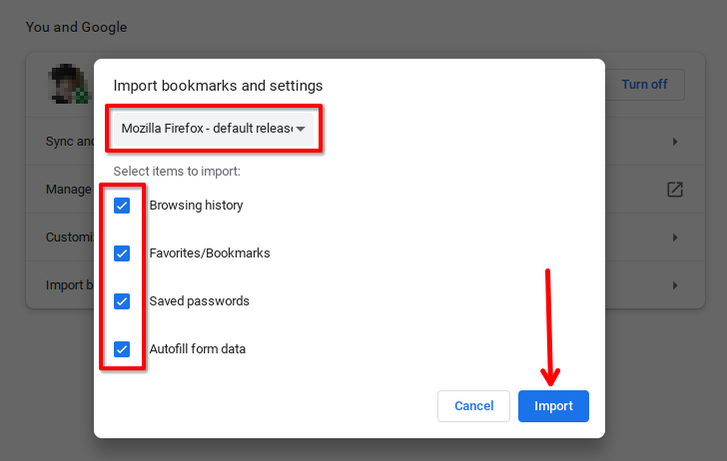Click the Autofill form data label

(197, 349)
